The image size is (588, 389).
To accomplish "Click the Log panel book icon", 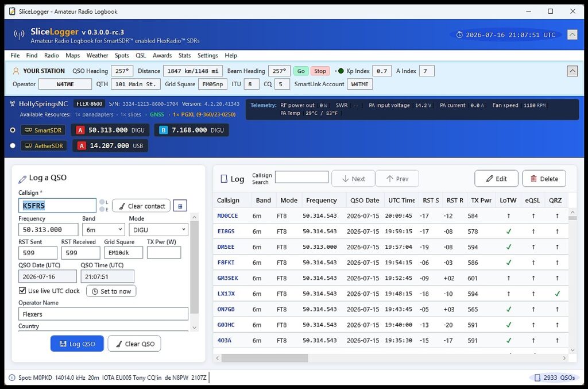I will (224, 179).
